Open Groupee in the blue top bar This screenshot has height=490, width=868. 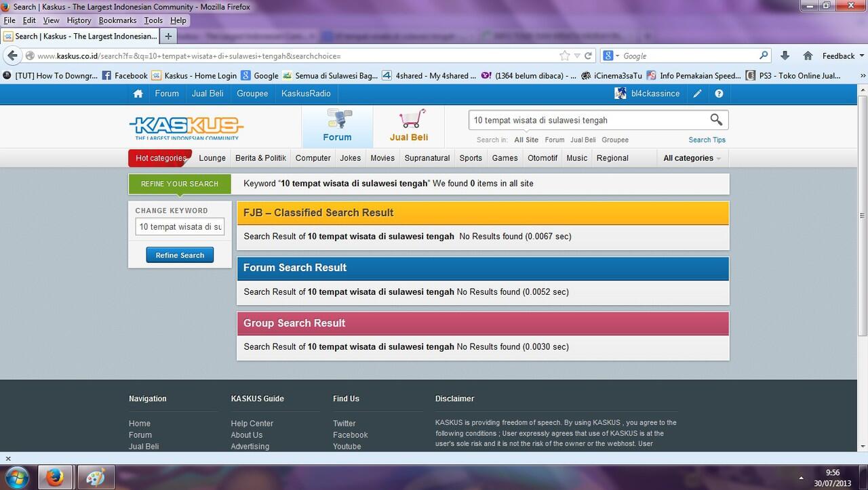252,94
